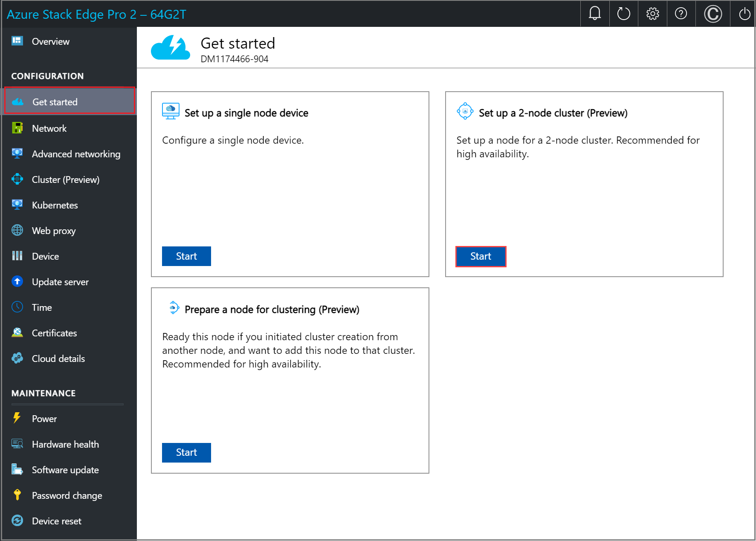Image resolution: width=756 pixels, height=541 pixels.
Task: Click the refresh icon in the top bar
Action: [623, 14]
